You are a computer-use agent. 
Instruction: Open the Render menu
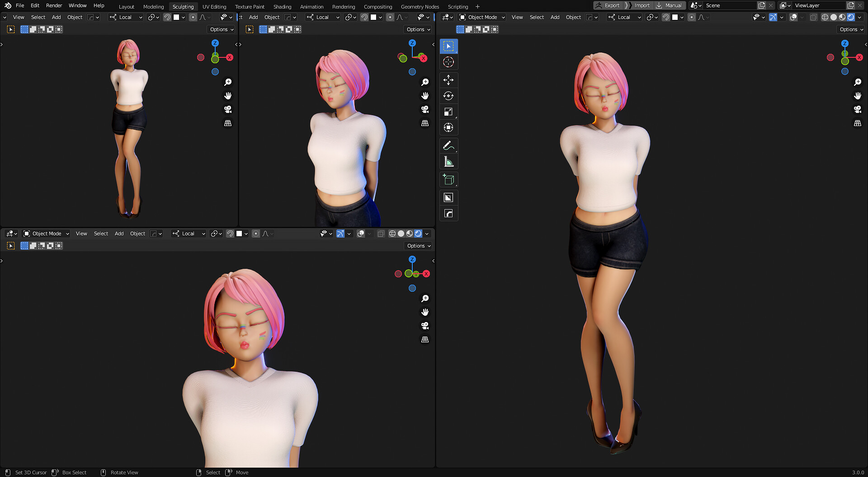[x=54, y=5]
